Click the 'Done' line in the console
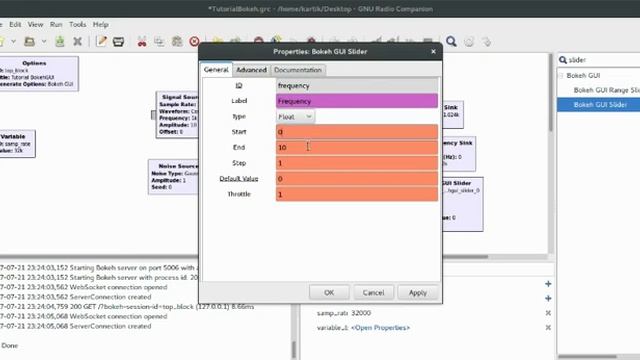 tap(9, 346)
